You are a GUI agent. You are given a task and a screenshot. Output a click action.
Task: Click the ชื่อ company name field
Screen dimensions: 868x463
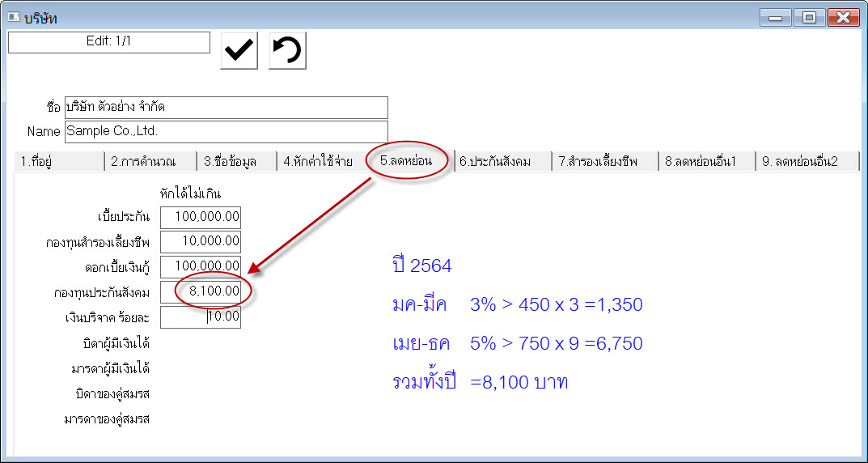tap(226, 108)
